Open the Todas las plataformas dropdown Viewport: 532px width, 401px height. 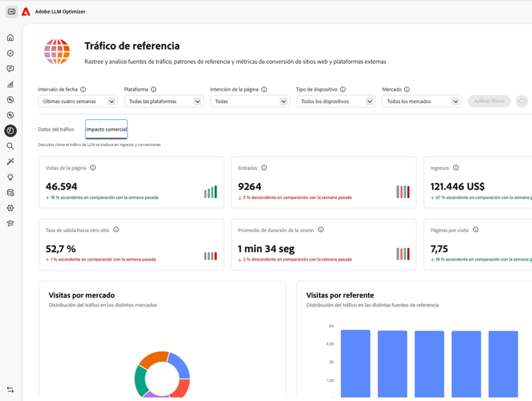164,101
